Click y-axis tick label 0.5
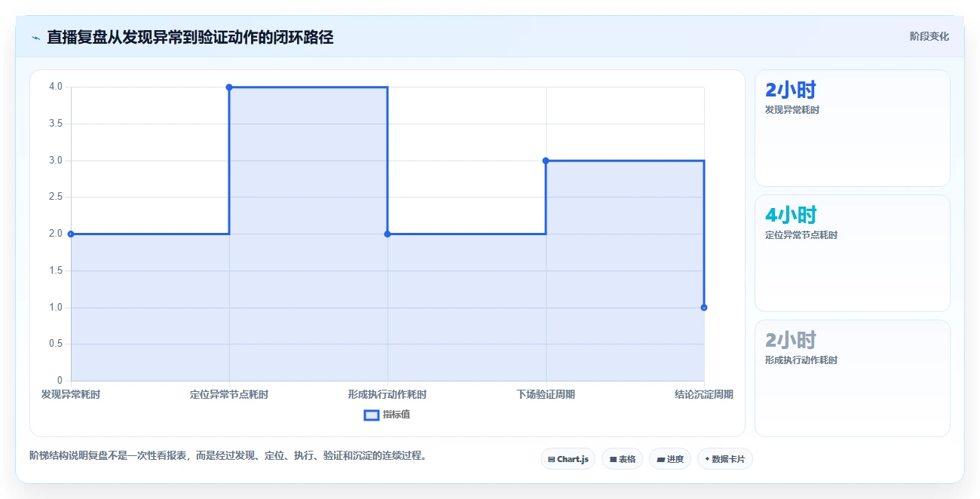Screen dimensions: 980x499 [x=56, y=344]
